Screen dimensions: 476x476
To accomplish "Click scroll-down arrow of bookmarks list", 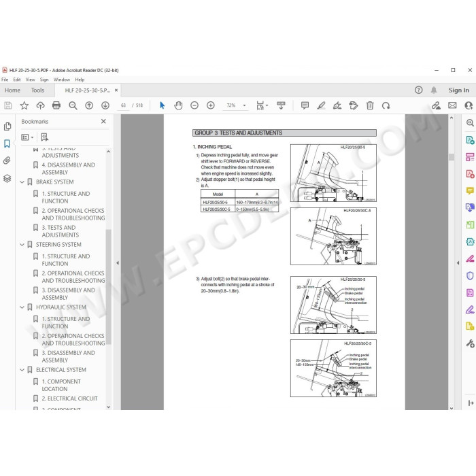I will 108,407.
